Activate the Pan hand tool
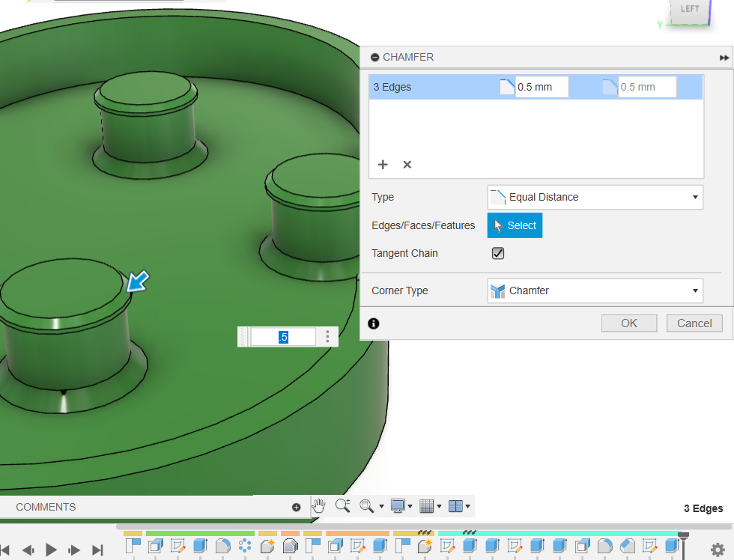The width and height of the screenshot is (734, 560). point(319,506)
